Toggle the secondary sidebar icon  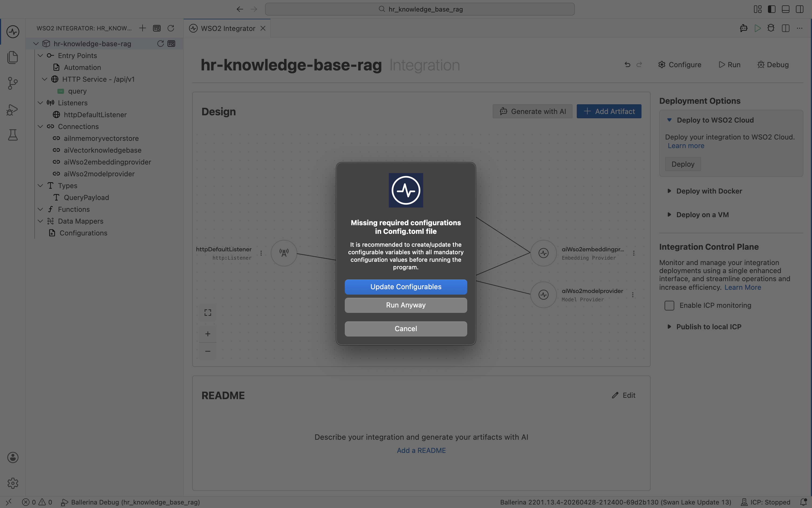(x=800, y=9)
